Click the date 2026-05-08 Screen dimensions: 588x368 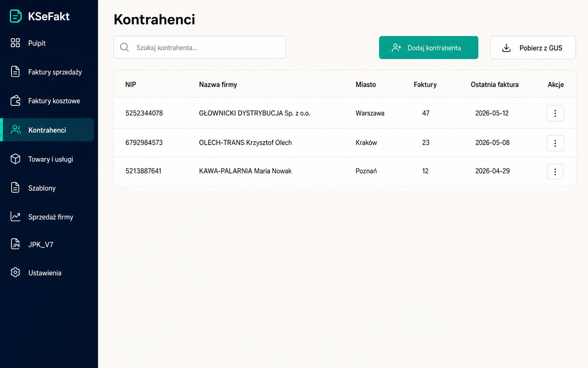[492, 142]
